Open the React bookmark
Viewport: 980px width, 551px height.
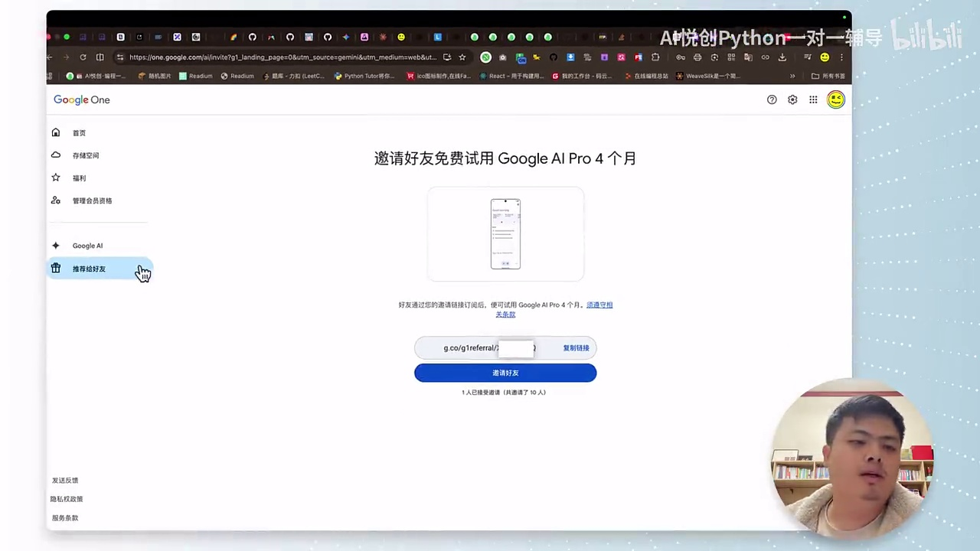(511, 76)
